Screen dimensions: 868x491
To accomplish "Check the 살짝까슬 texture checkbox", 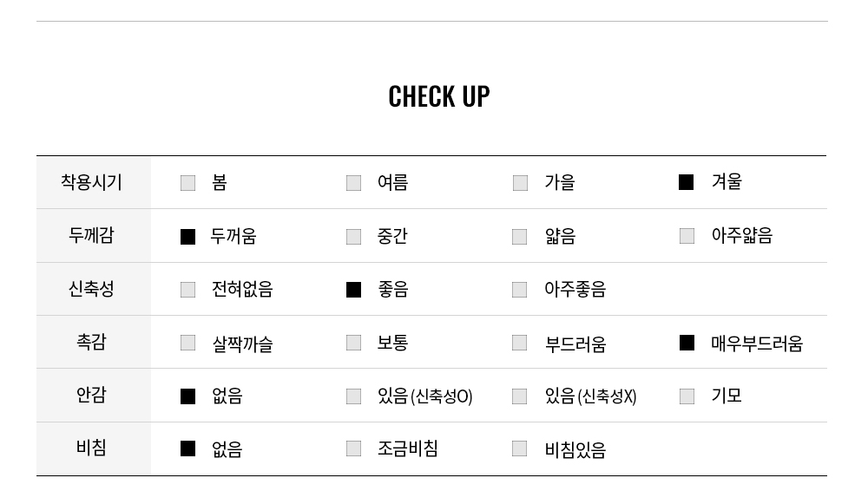I will 187,343.
